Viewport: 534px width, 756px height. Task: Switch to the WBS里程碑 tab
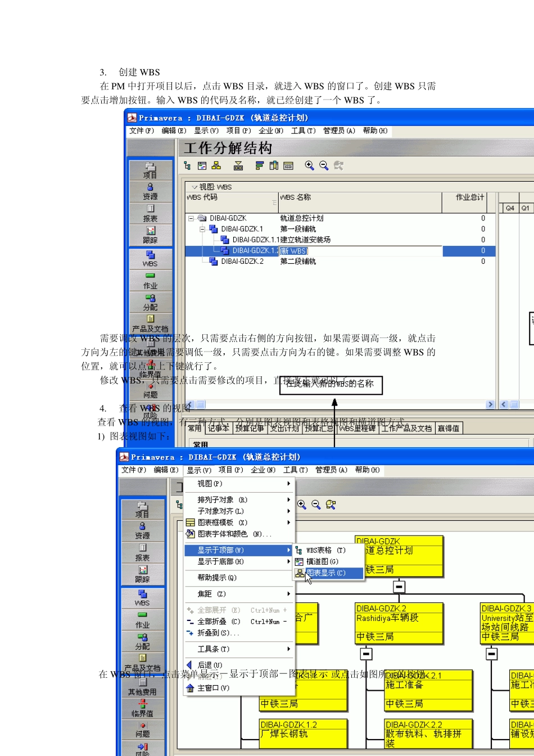click(x=357, y=428)
